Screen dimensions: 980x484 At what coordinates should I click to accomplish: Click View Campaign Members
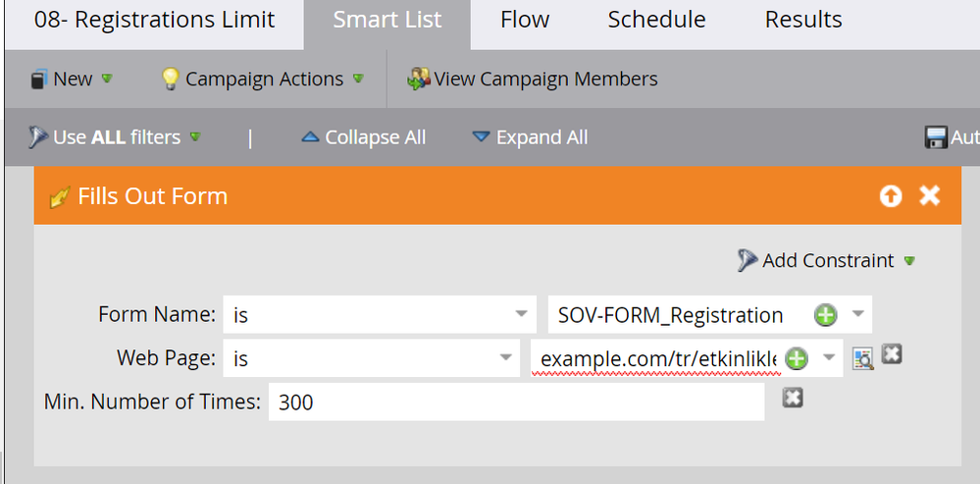click(x=534, y=80)
